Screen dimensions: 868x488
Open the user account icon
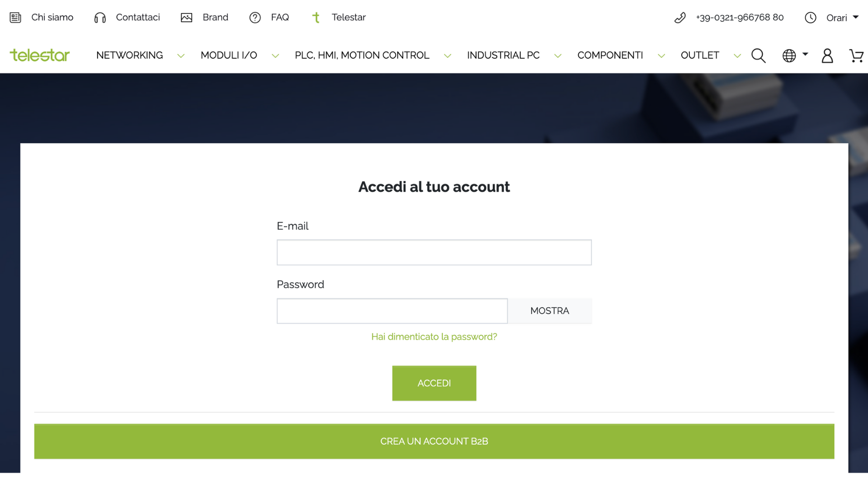827,56
